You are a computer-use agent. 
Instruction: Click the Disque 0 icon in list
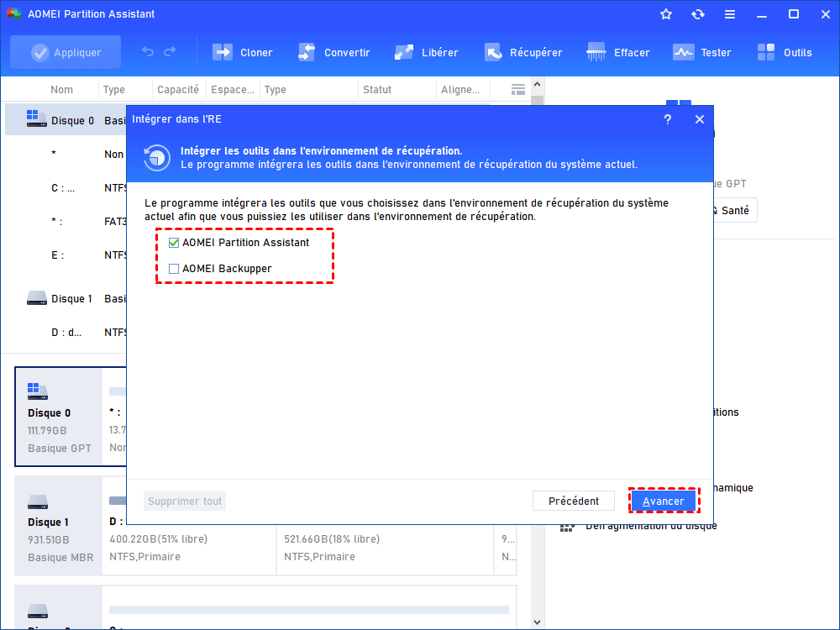point(36,118)
